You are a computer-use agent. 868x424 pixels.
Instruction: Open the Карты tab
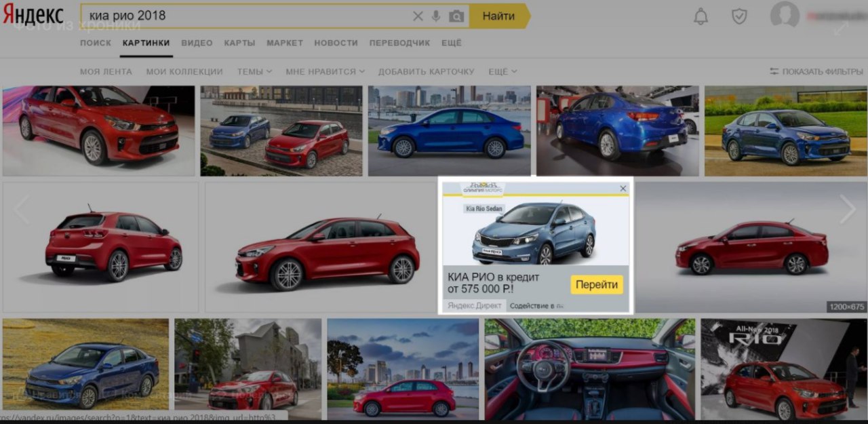[x=240, y=43]
